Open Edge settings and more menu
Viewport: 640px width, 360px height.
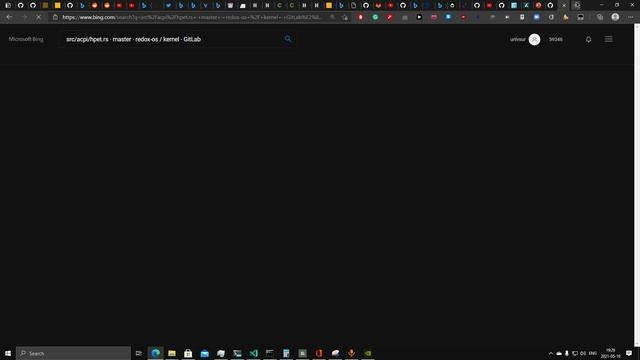pos(631,17)
